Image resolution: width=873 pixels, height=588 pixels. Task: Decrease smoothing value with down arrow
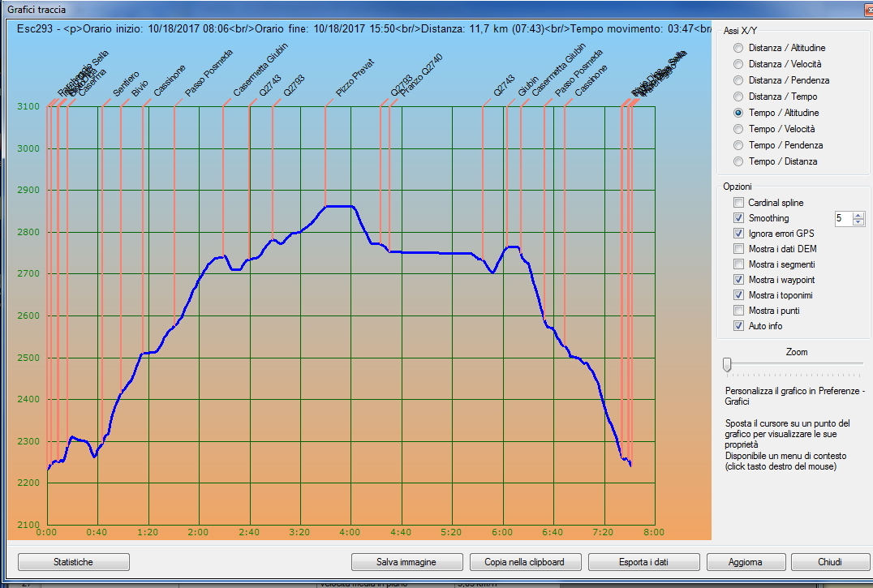[x=859, y=222]
